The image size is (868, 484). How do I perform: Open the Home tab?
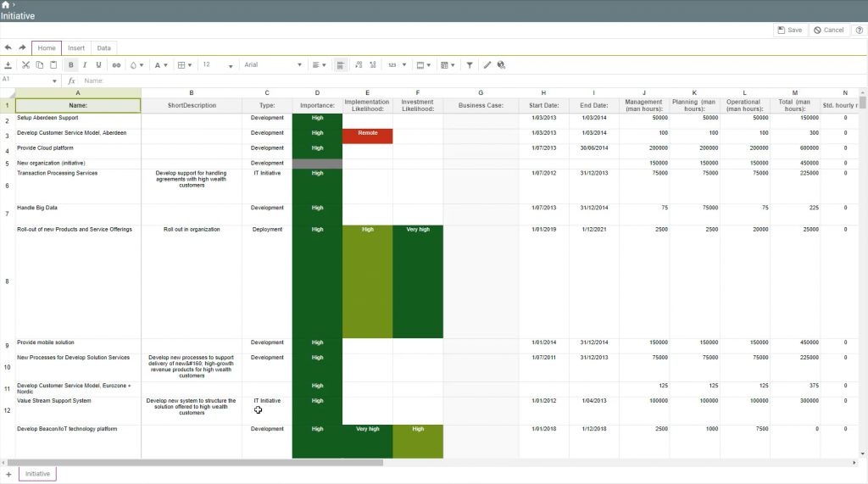point(47,48)
